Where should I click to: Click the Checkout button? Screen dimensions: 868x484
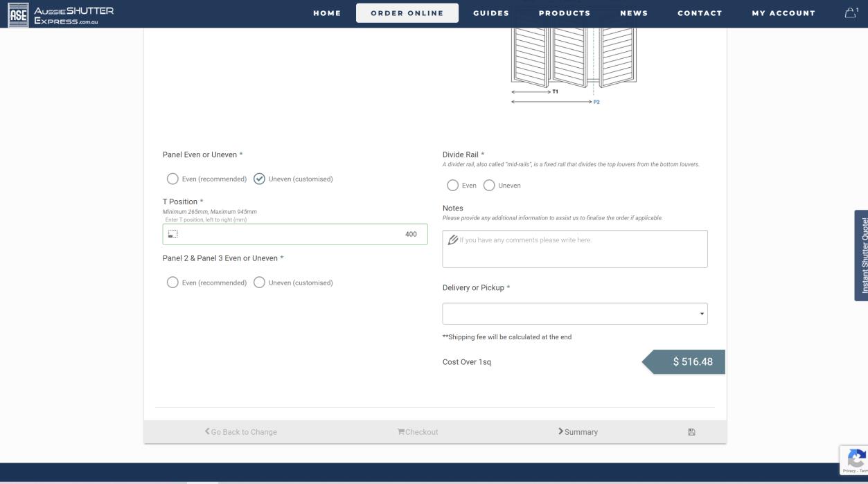click(418, 432)
